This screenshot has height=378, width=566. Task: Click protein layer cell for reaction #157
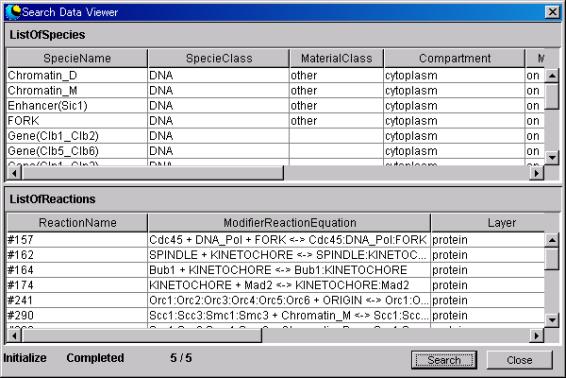tap(488, 240)
